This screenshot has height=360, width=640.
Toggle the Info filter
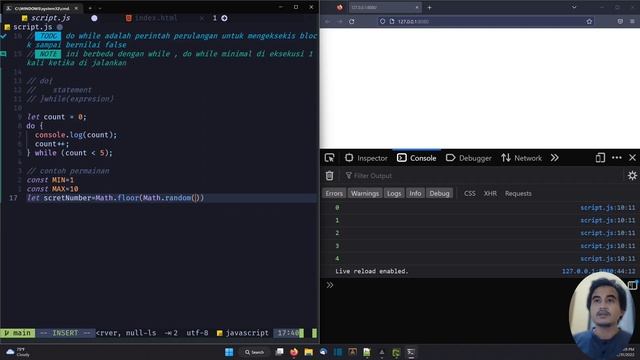click(x=415, y=193)
